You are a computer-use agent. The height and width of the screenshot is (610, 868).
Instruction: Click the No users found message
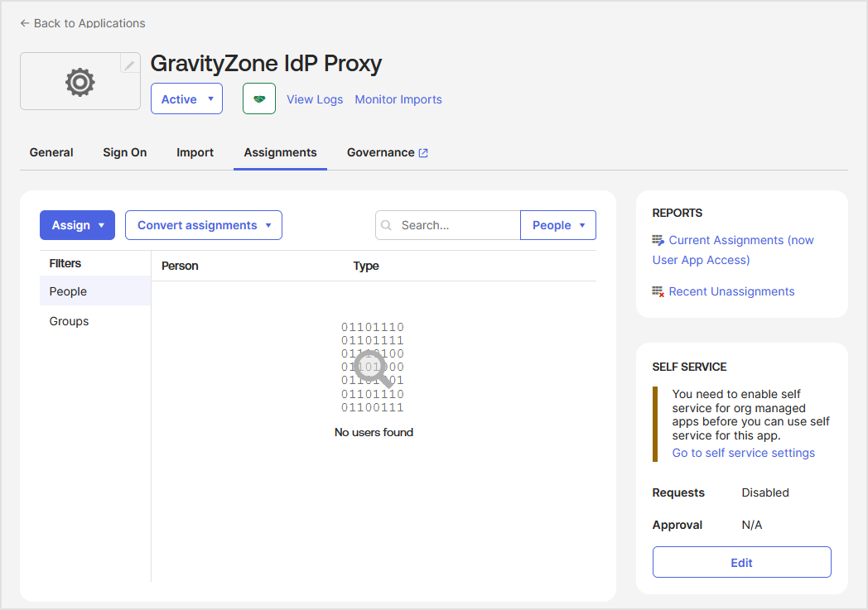pyautogui.click(x=374, y=433)
